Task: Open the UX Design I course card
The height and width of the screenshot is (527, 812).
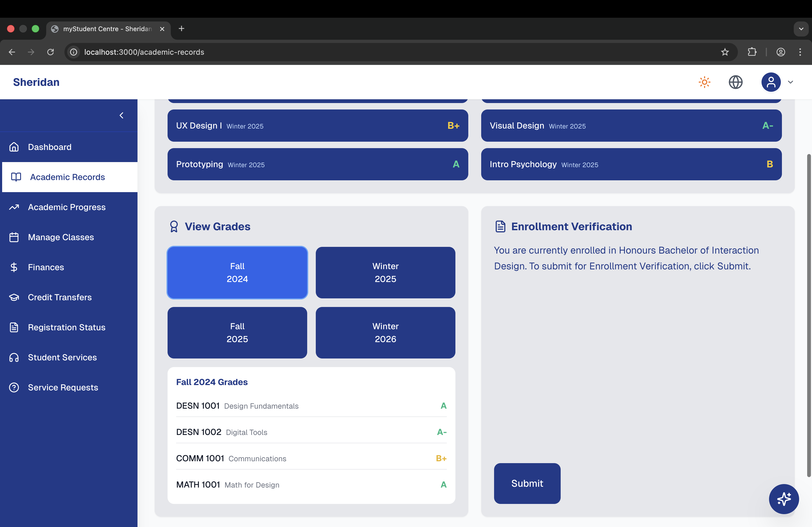Action: coord(317,125)
